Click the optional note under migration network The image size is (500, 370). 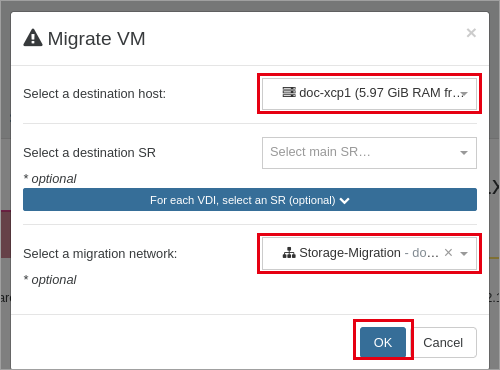click(50, 280)
